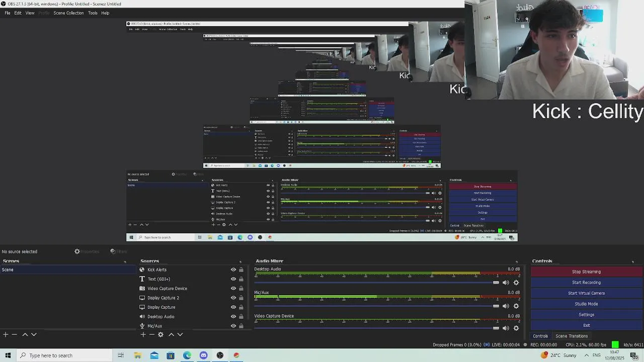Viewport: 644px width, 362px height.
Task: Lock the Text (GDI+) source
Action: click(x=241, y=279)
